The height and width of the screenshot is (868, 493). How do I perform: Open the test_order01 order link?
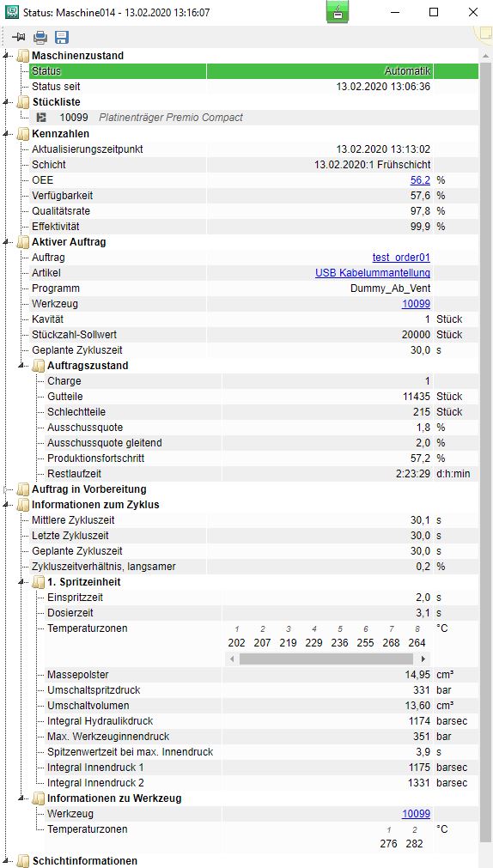coord(401,258)
